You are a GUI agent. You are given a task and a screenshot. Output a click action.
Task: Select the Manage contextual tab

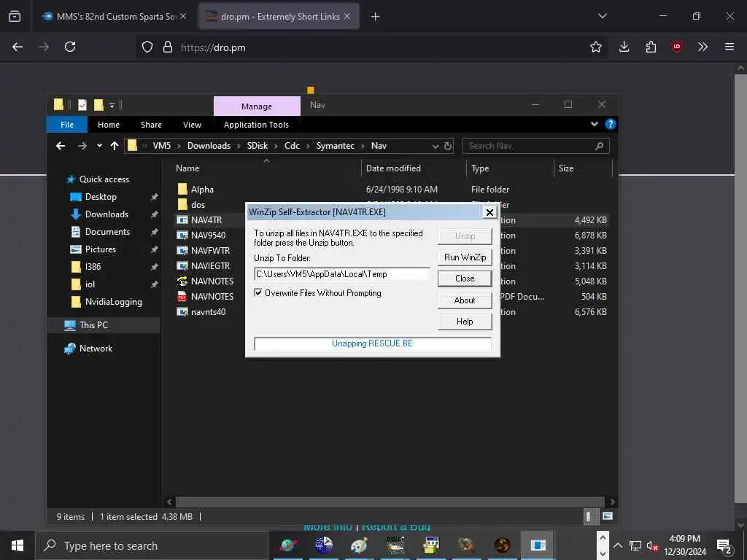257,106
